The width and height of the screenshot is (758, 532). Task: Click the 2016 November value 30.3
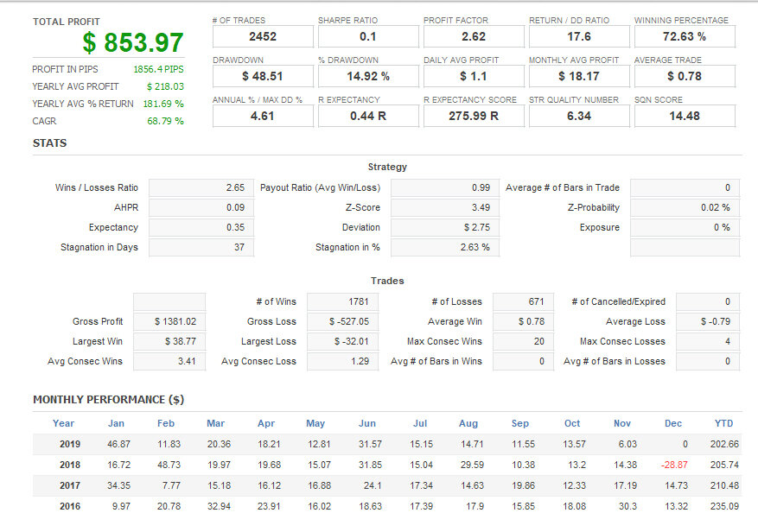[627, 506]
